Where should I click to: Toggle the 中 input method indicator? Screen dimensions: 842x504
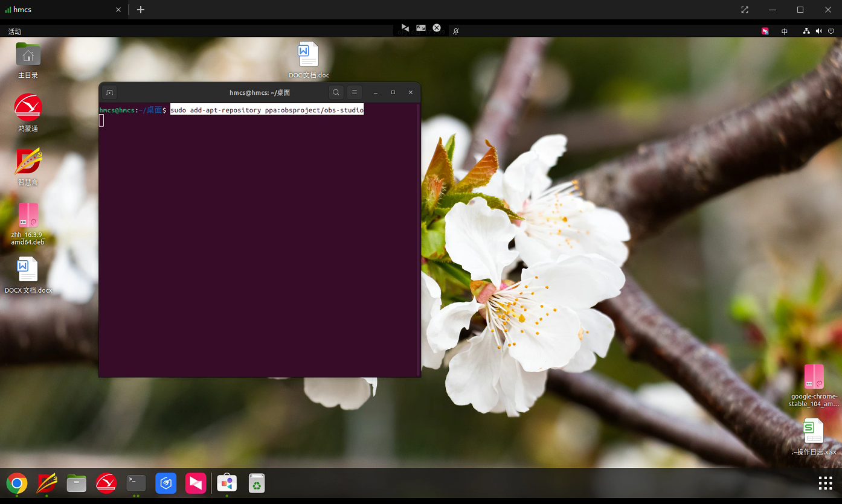(785, 31)
